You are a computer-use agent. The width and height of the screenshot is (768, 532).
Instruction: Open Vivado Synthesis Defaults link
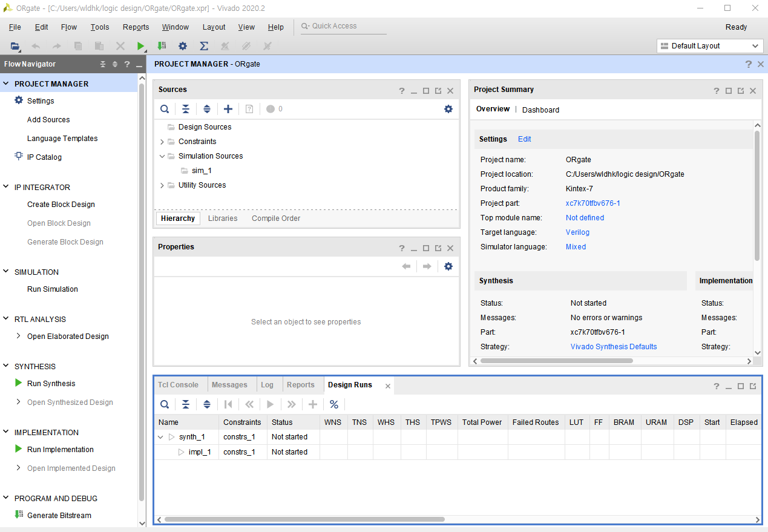tap(614, 347)
